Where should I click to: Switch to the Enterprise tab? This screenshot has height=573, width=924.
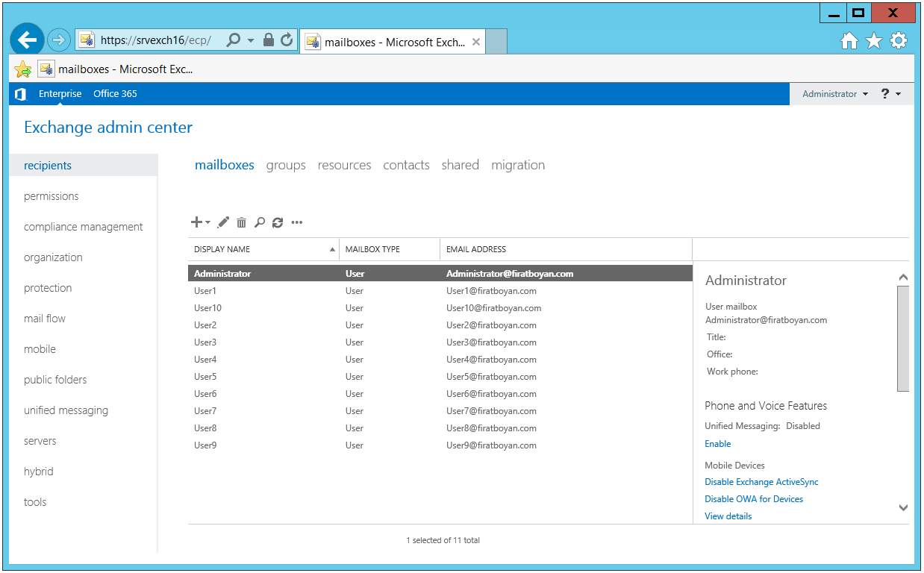pos(60,94)
